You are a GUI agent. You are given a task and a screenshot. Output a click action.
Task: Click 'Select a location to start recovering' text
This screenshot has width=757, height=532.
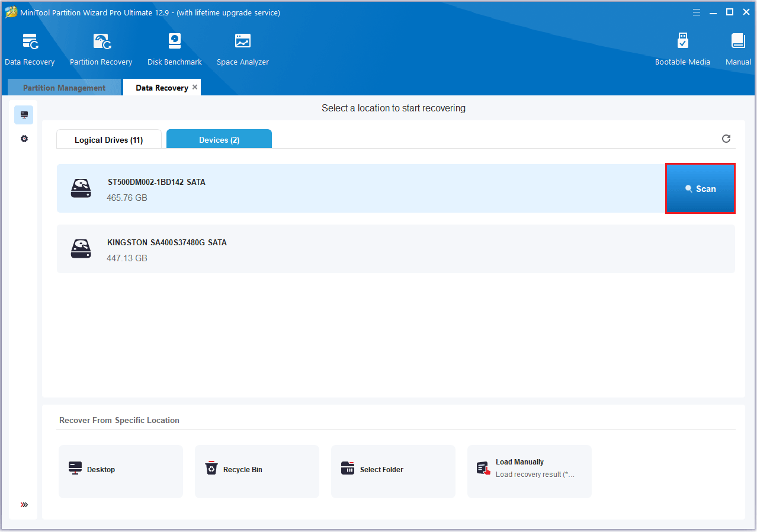[393, 108]
